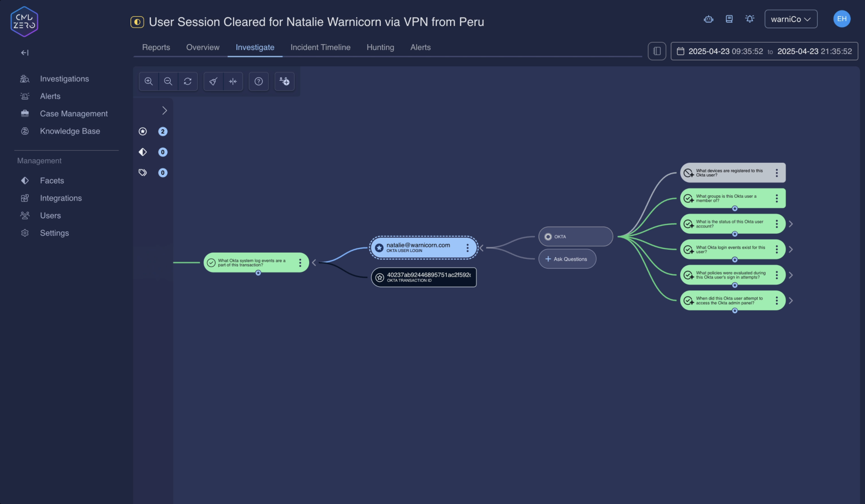Screen dimensions: 865x504
Task: Collapse the left sidebar navigation
Action: click(x=25, y=53)
